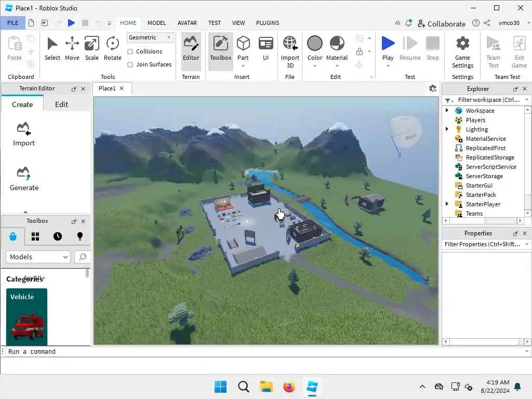Image resolution: width=532 pixels, height=399 pixels.
Task: Click the New file icon
Action: (x=31, y=23)
